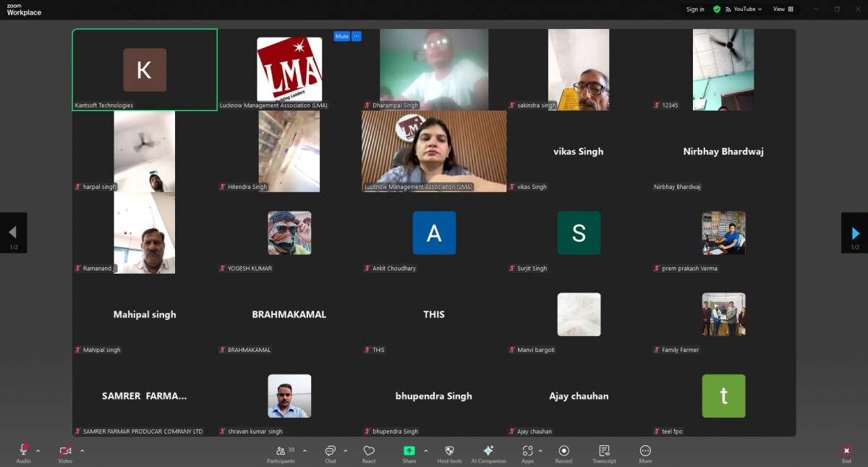Image resolution: width=868 pixels, height=467 pixels.
Task: Click the Sign in link
Action: click(x=695, y=9)
